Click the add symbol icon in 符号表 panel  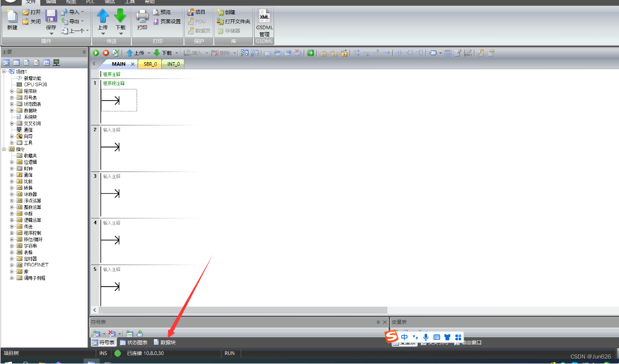pos(97,333)
